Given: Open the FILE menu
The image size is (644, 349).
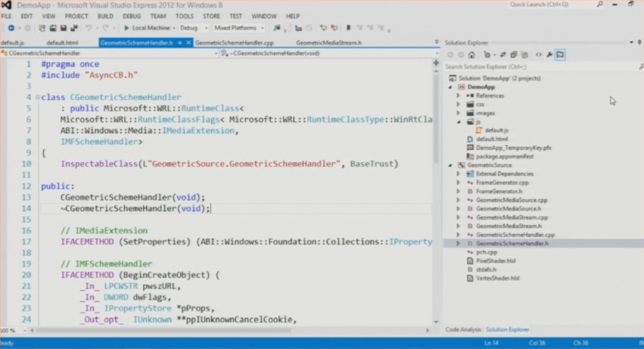Looking at the screenshot, I should click(x=6, y=17).
